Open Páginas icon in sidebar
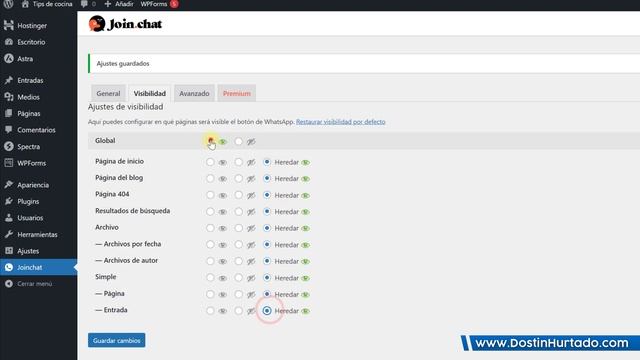 (9, 113)
